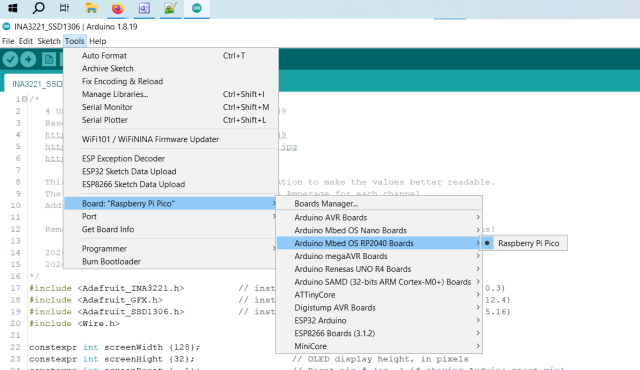Expand Arduino Mbed OS Nano Boards submenu

(x=379, y=230)
